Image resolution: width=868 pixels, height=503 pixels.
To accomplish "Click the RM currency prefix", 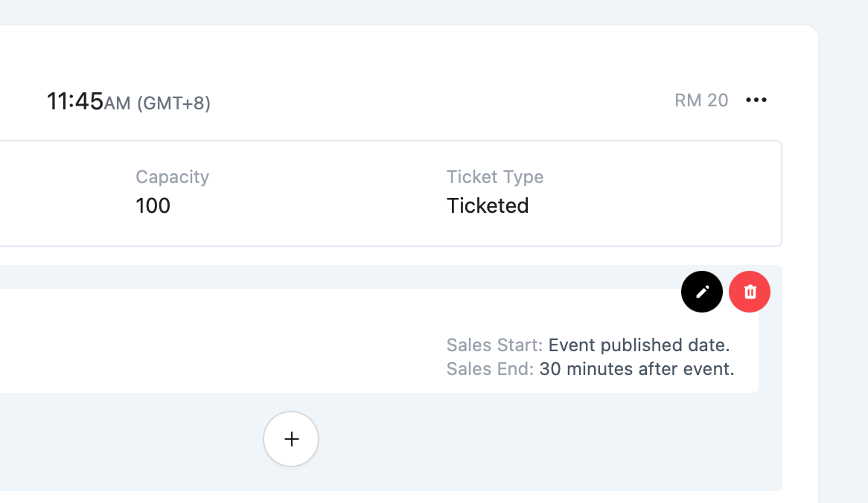I will pos(689,100).
